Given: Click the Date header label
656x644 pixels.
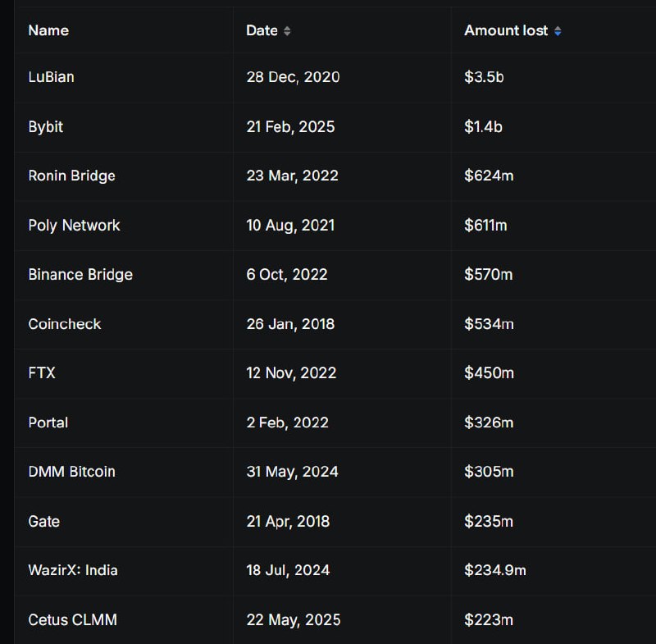Looking at the screenshot, I should pos(262,30).
